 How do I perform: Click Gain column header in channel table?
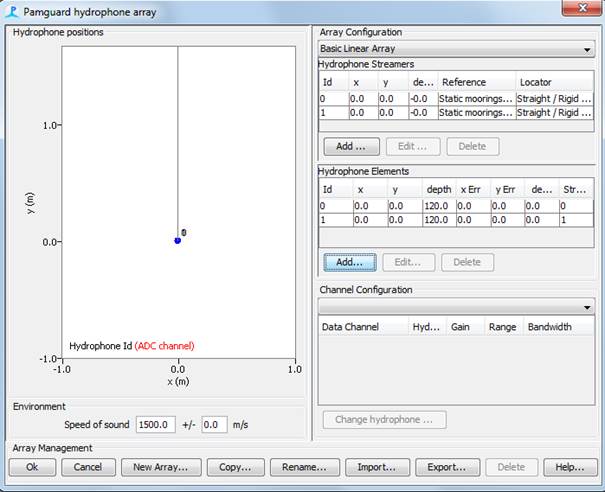tap(465, 327)
